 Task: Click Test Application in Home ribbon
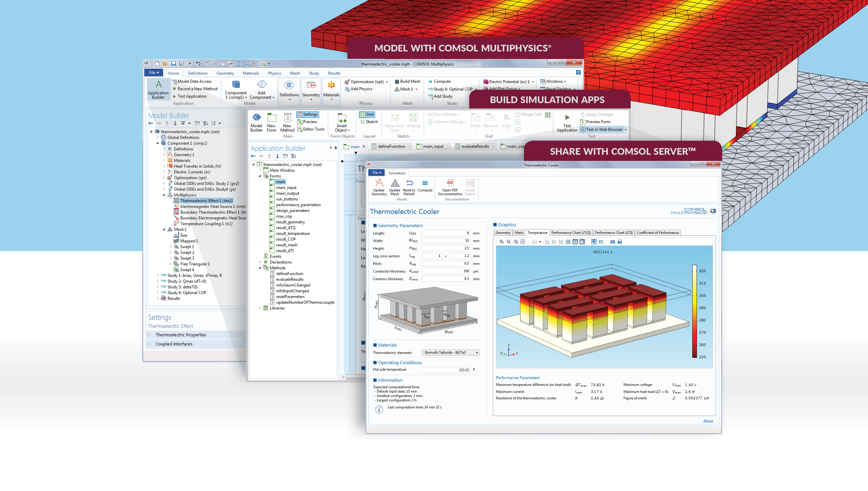tap(190, 96)
